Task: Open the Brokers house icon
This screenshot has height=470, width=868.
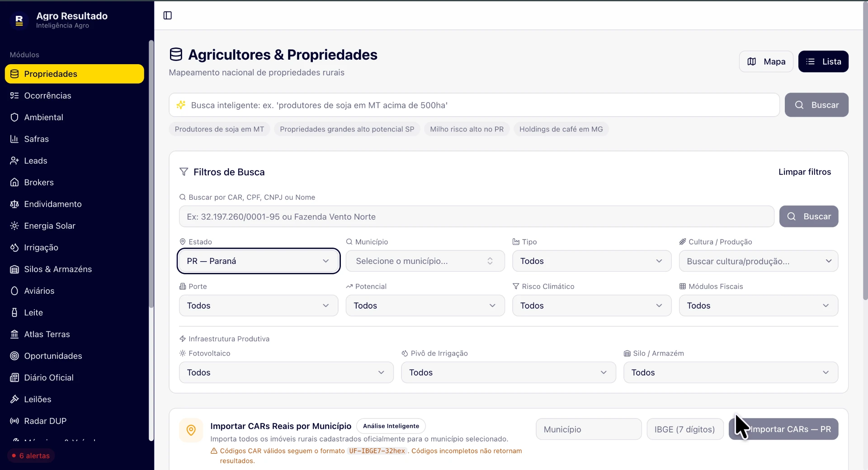Action: [x=14, y=182]
